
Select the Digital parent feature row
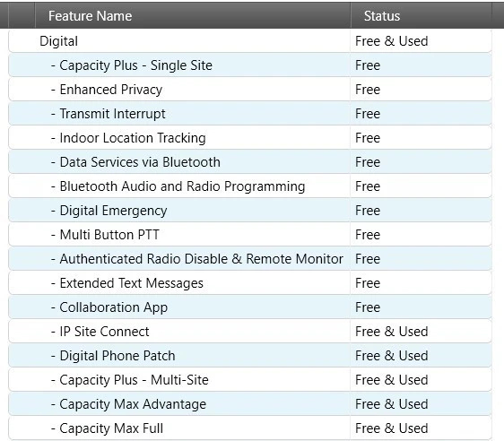click(x=250, y=41)
